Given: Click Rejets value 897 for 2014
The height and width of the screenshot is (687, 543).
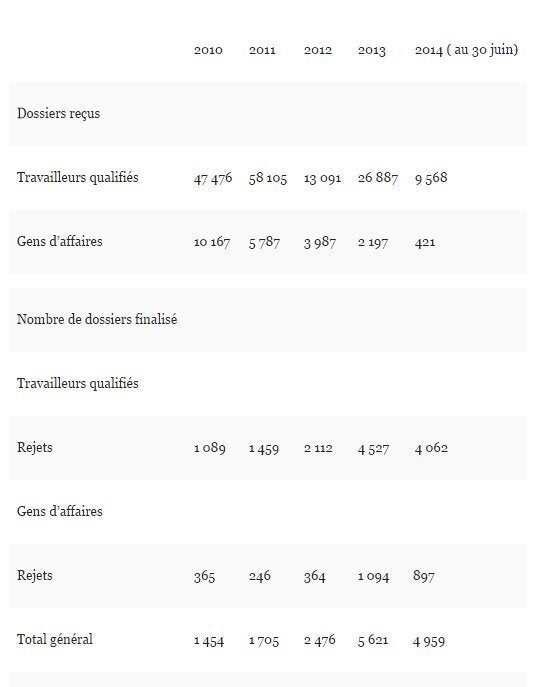Looking at the screenshot, I should coord(424,576).
